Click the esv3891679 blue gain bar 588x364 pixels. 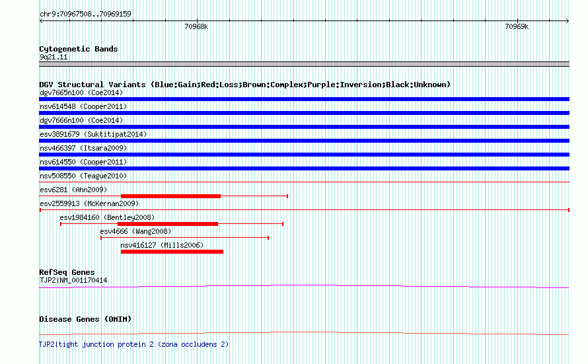304,141
